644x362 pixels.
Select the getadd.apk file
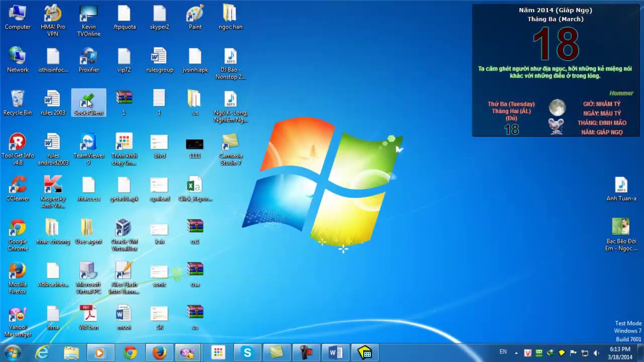124,189
